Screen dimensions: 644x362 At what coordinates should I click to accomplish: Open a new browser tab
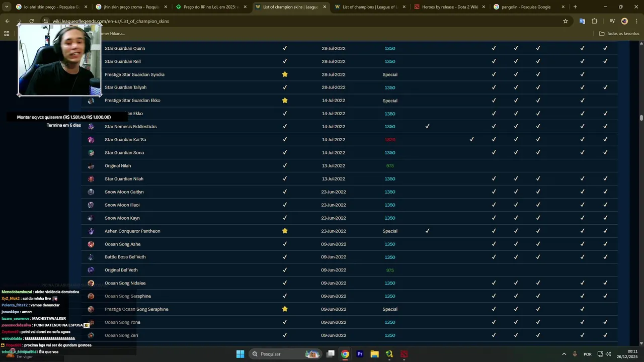click(x=575, y=7)
